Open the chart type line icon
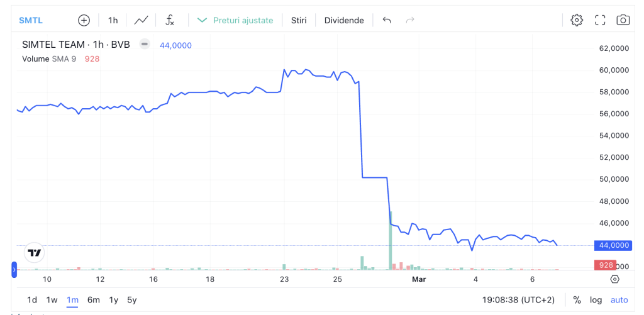 (x=142, y=20)
